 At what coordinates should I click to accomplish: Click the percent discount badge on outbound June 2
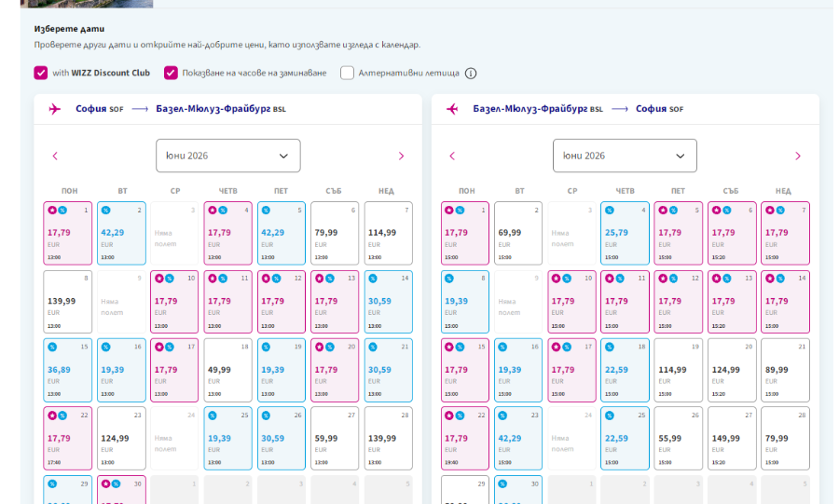point(106,210)
